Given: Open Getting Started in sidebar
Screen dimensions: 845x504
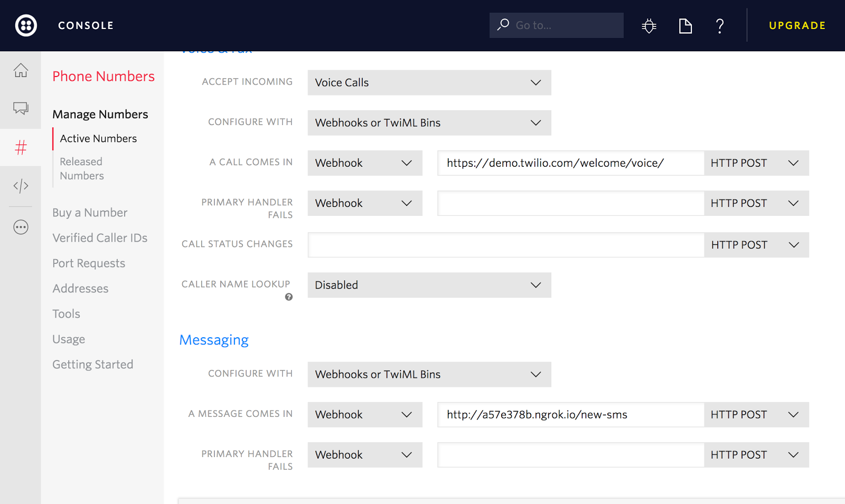Looking at the screenshot, I should tap(92, 365).
